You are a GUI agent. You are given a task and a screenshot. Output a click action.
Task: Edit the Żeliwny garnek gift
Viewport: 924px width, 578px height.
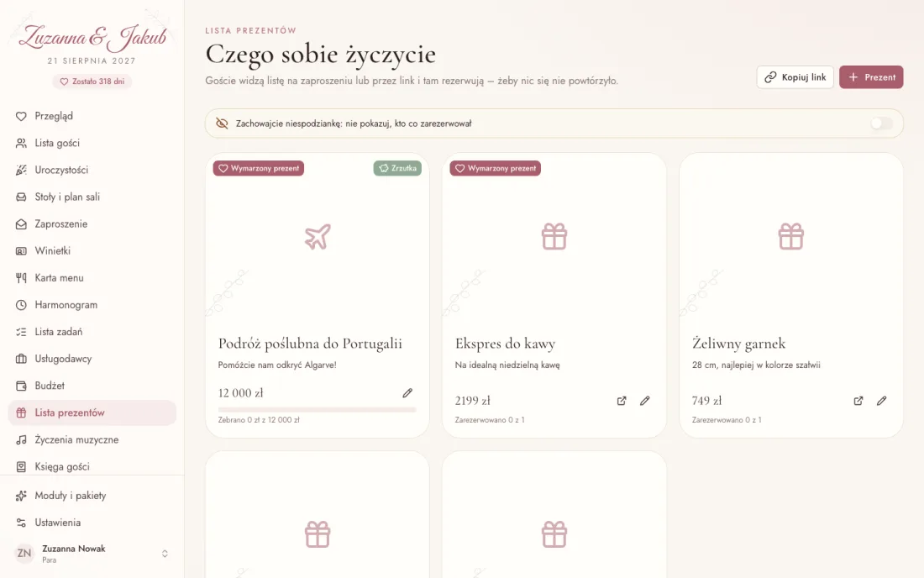pos(881,401)
